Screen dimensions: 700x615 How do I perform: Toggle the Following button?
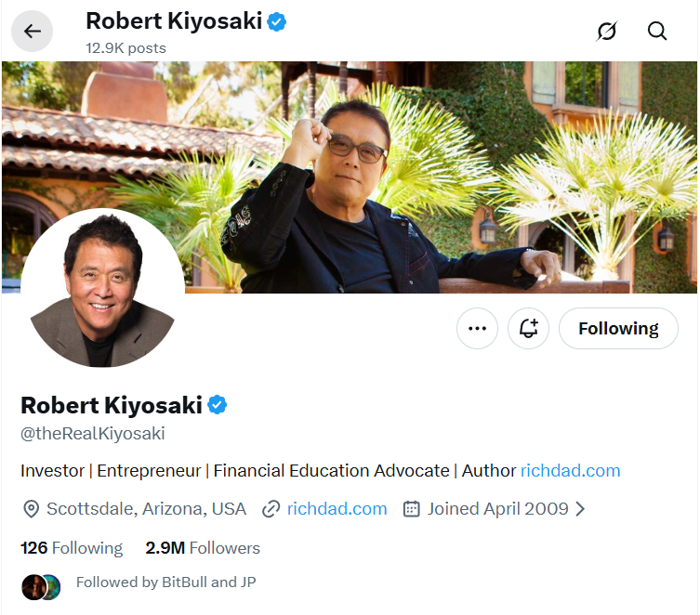click(618, 329)
